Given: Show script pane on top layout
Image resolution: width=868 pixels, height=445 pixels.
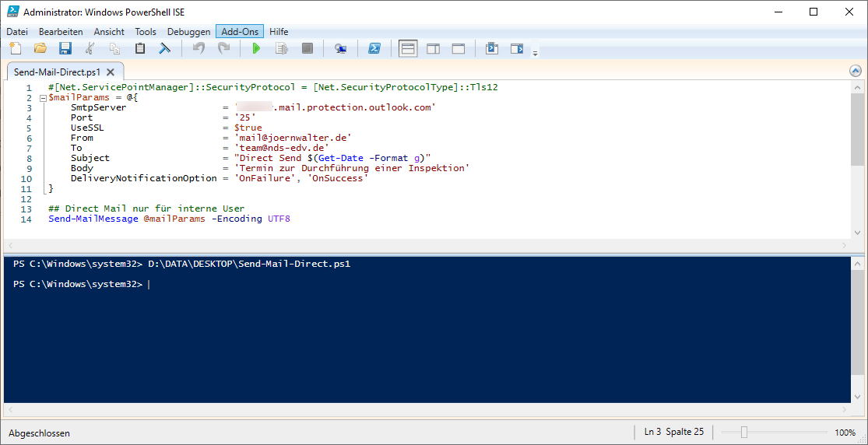Looking at the screenshot, I should point(408,49).
